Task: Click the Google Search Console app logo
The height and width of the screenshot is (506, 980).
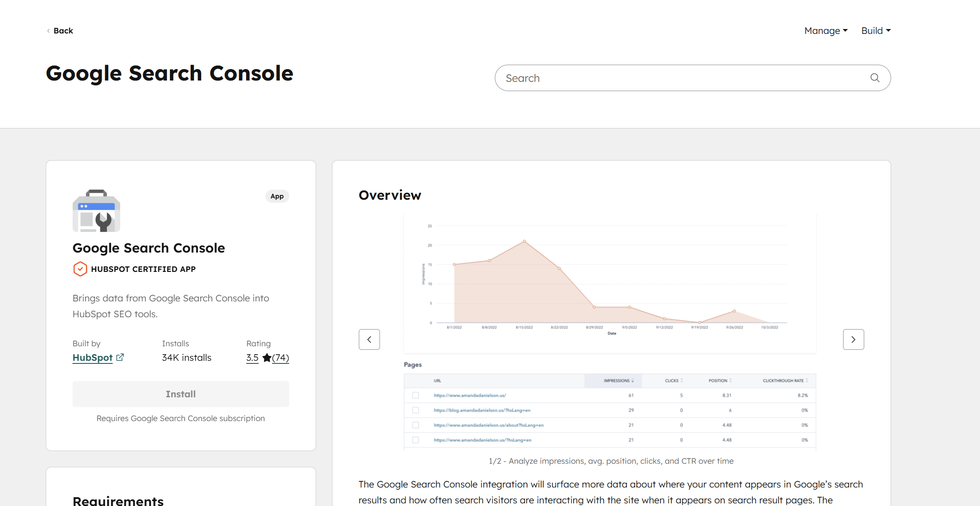Action: coord(96,211)
